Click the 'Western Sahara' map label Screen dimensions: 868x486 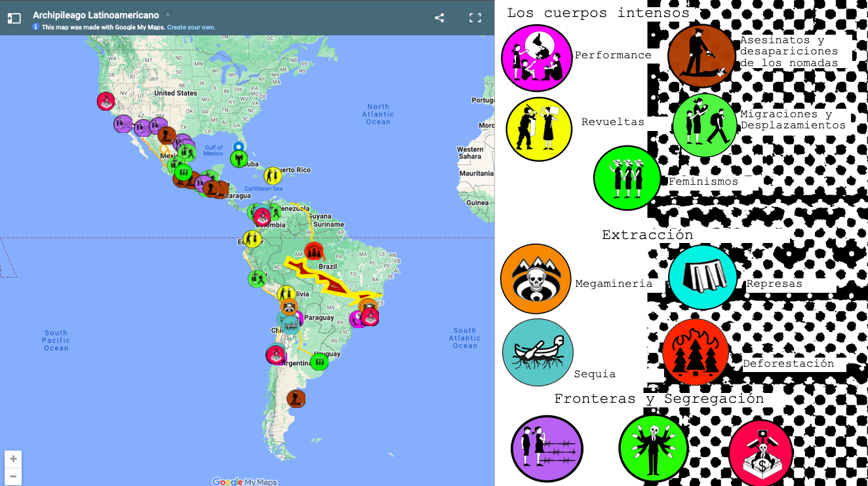tap(470, 153)
